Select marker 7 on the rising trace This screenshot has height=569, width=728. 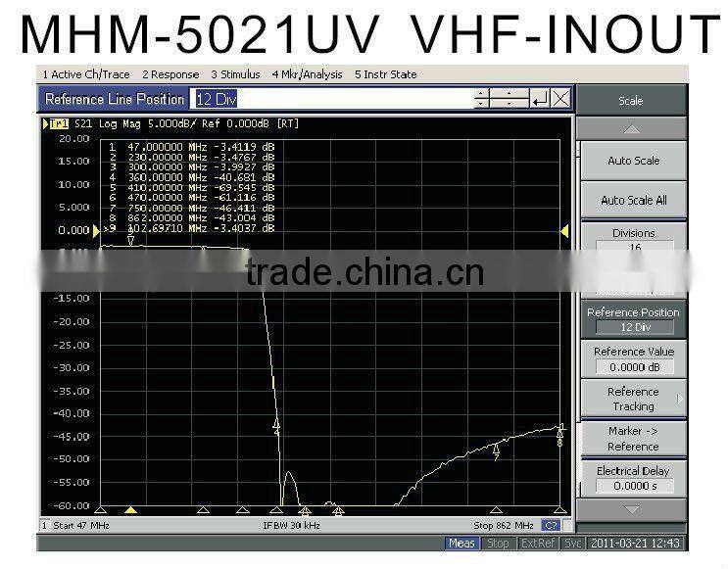(x=497, y=450)
